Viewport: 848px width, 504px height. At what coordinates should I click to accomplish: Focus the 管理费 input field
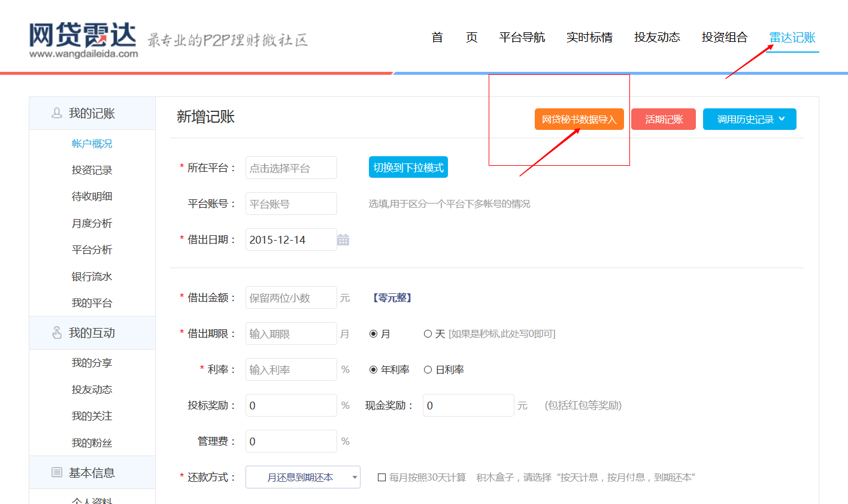tap(291, 441)
